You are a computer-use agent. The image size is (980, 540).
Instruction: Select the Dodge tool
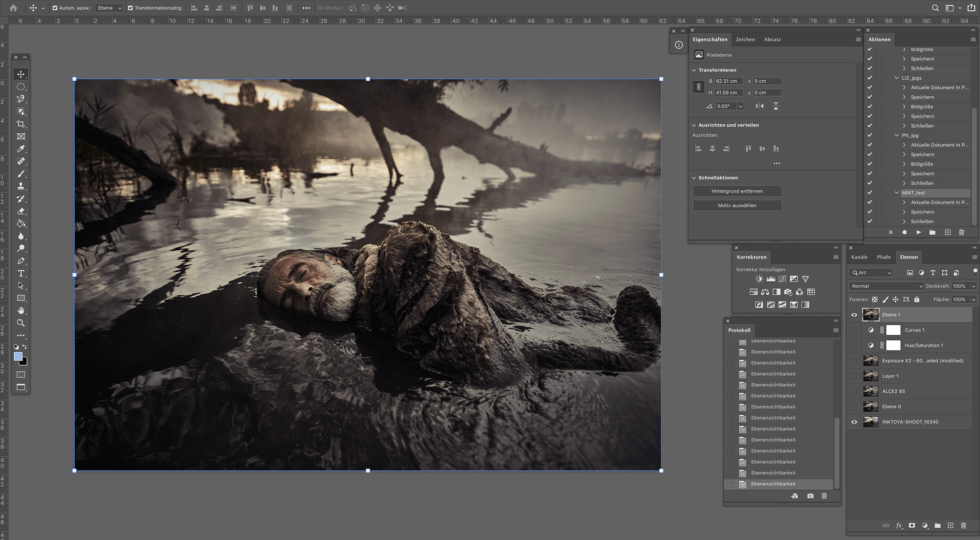(21, 248)
